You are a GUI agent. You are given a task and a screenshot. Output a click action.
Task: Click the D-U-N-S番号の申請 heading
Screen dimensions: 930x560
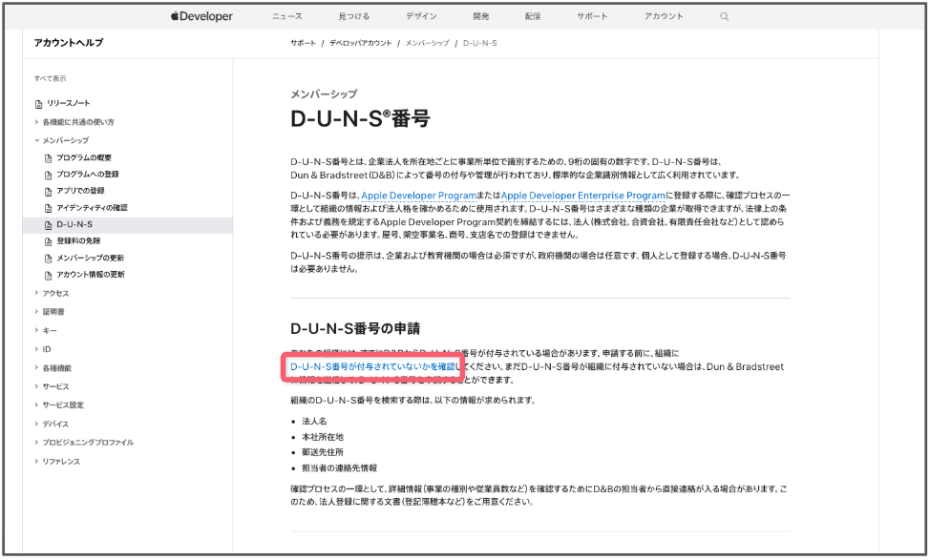(355, 329)
